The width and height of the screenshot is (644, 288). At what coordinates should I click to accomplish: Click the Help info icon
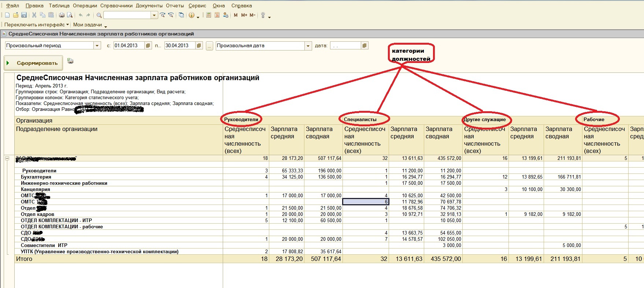(192, 15)
